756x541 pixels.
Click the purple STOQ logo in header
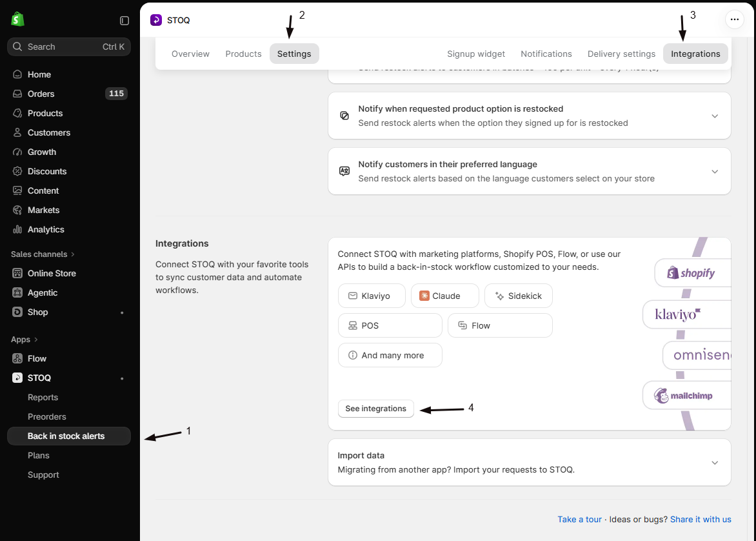(x=155, y=20)
